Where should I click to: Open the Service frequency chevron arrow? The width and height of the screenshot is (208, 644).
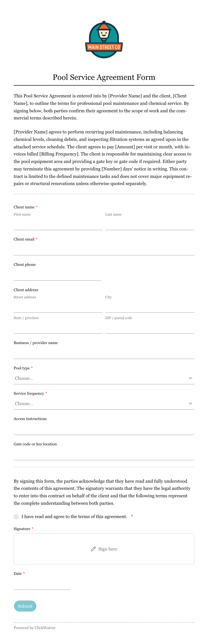190,403
